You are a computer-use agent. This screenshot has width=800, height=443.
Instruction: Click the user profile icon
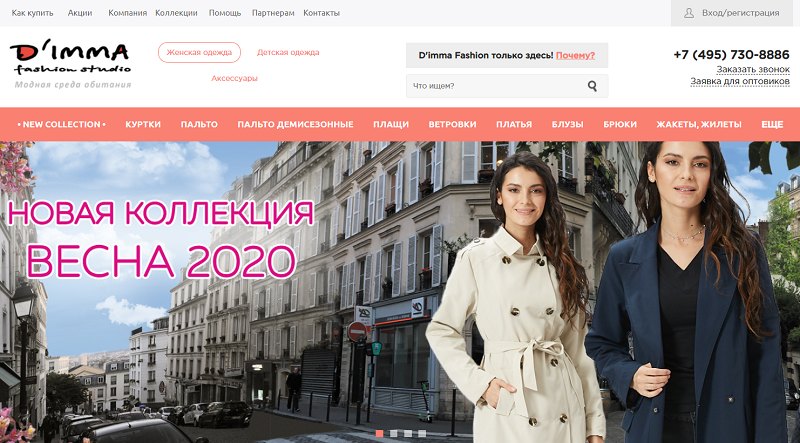click(x=689, y=13)
